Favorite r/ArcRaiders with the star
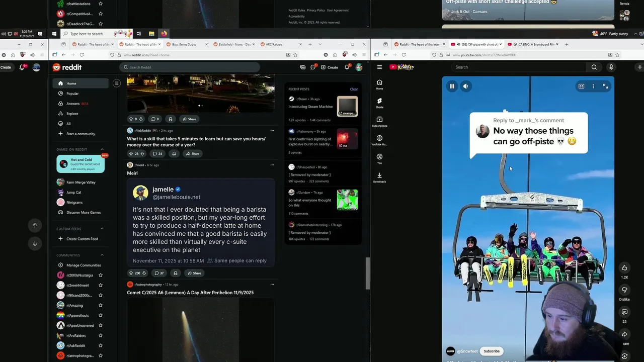The height and width of the screenshot is (362, 644). 101,335
